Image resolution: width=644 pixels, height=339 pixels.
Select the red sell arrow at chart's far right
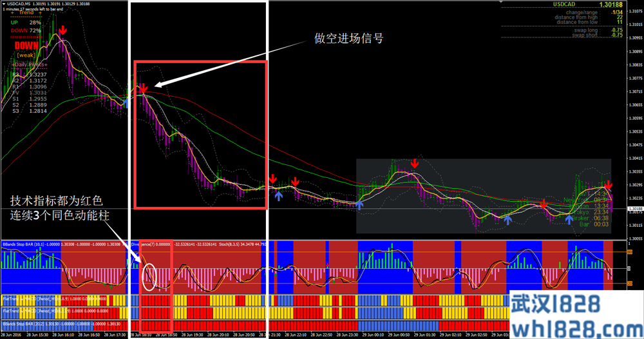click(608, 185)
